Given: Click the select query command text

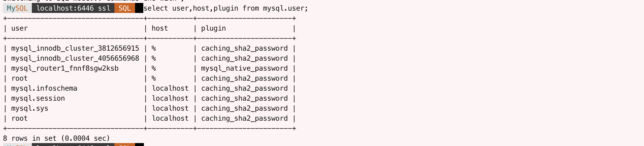Looking at the screenshot, I should (226, 8).
